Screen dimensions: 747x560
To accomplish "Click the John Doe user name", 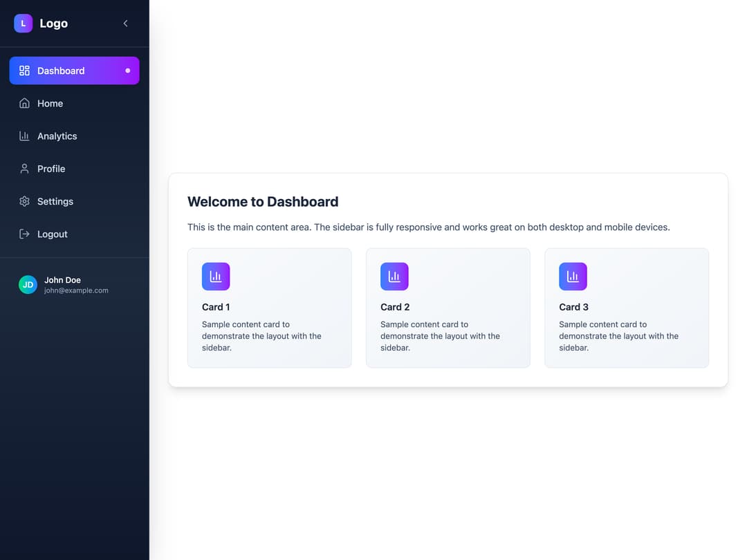I will [62, 280].
